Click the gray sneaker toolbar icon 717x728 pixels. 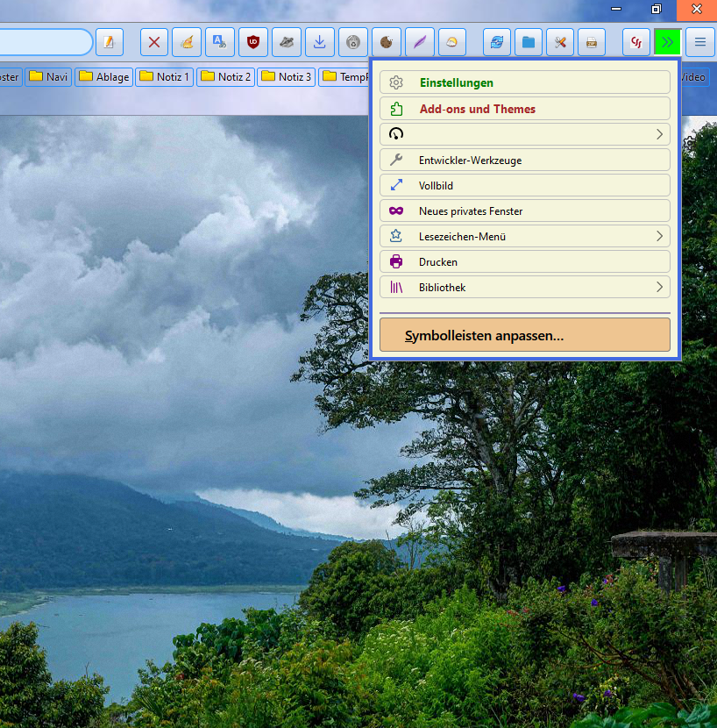(287, 42)
